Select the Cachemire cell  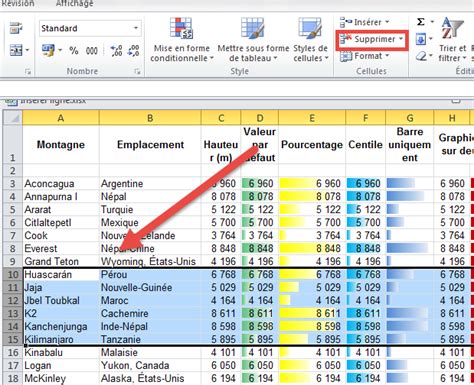point(150,314)
